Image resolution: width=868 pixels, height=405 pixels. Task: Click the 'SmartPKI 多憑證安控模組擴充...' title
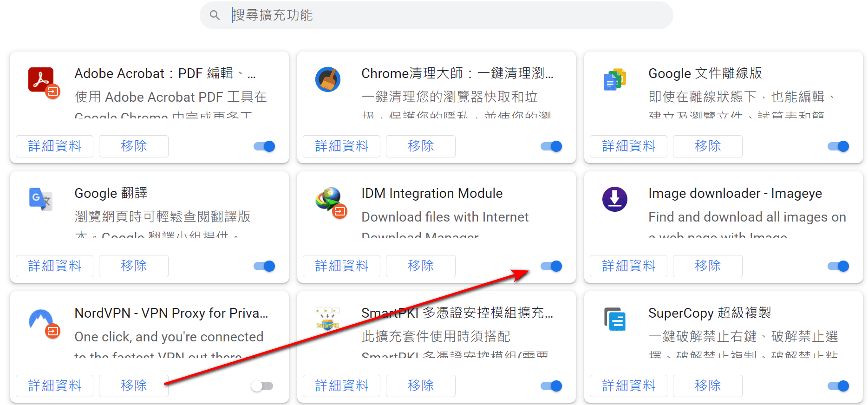pos(457,313)
